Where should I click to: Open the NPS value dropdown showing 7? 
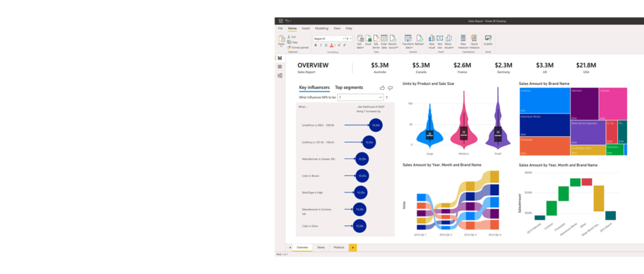point(360,97)
